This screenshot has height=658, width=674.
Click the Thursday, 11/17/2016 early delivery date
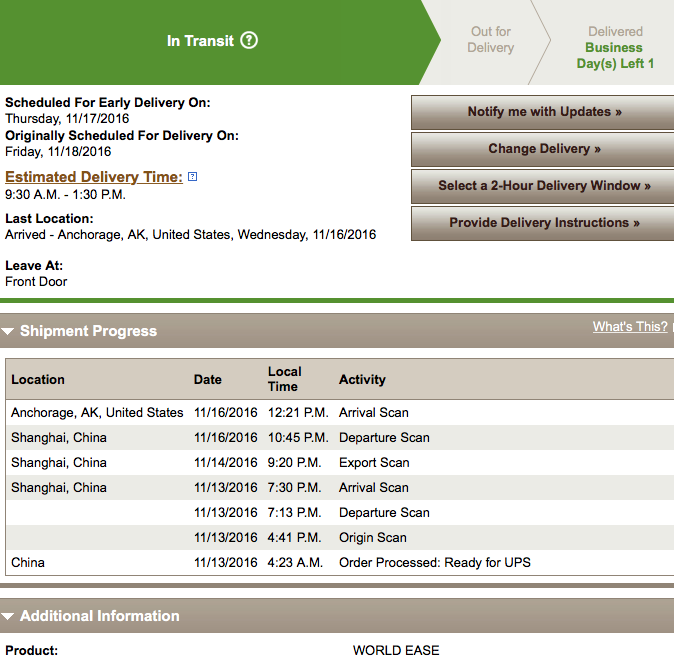[x=67, y=119]
